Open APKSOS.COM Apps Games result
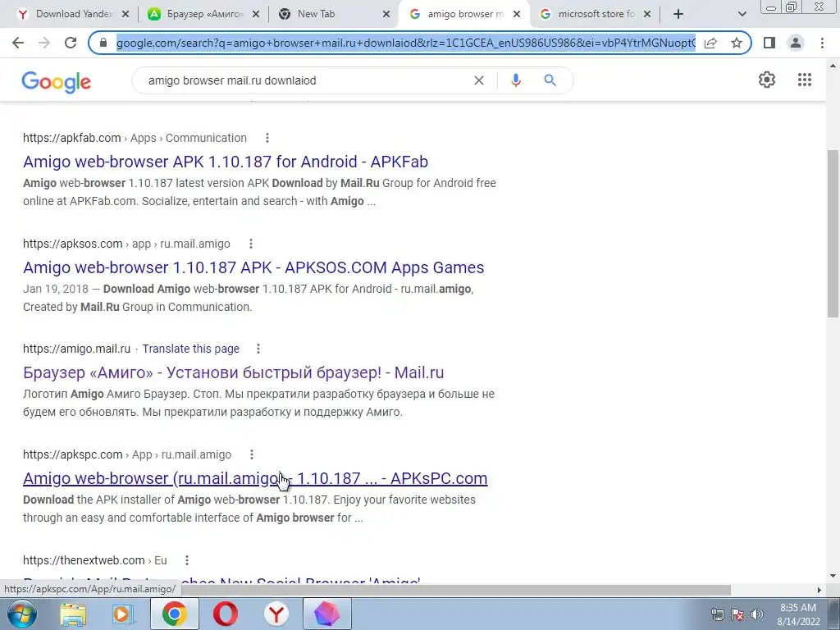 pyautogui.click(x=253, y=267)
